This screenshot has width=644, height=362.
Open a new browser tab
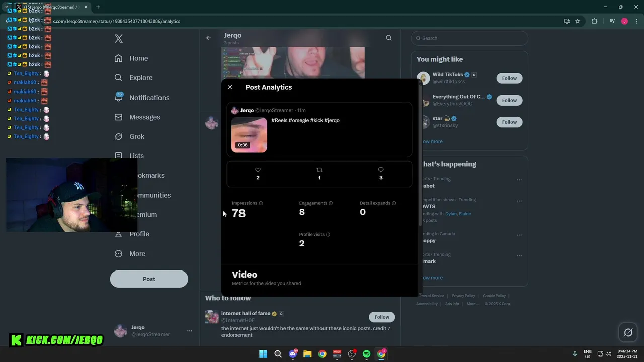pos(98,7)
